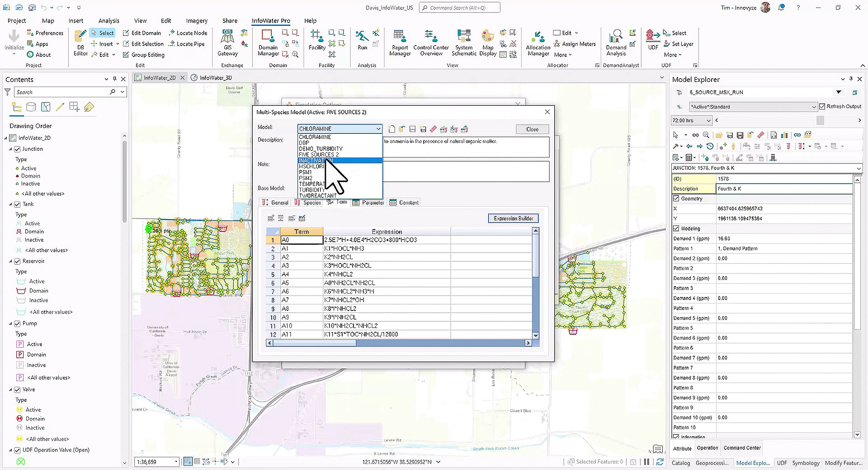Click the UDF ribbon icon
This screenshot has width=868, height=470.
653,40
